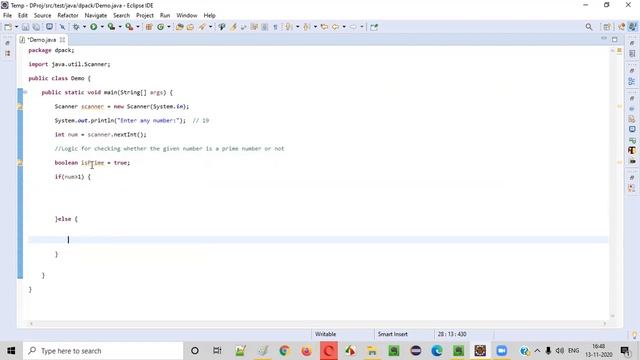The width and height of the screenshot is (640, 360).
Task: Click the Open Perspective icon
Action: point(607,27)
